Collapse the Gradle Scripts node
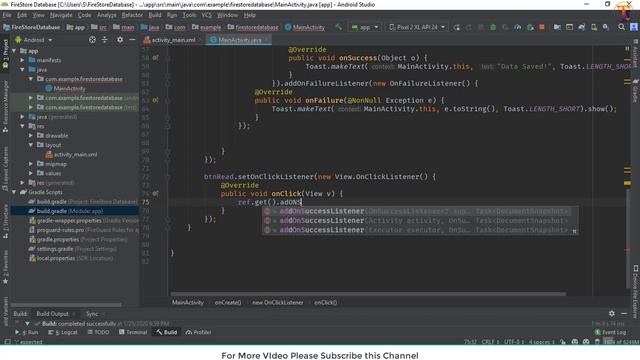The image size is (640, 360). (14, 192)
